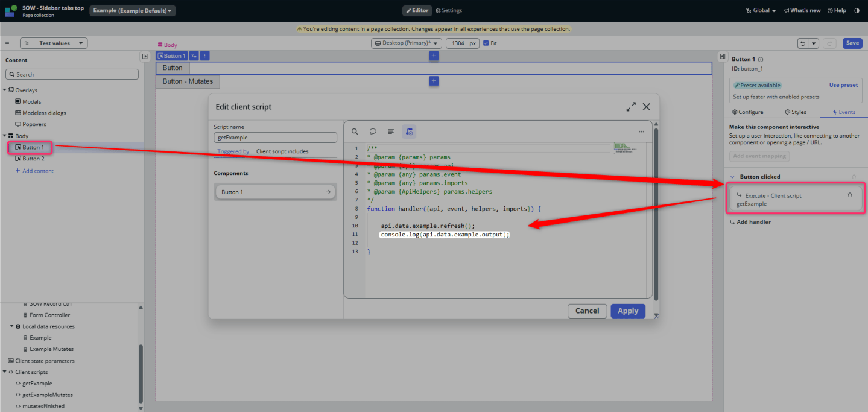Click the viewport width 1304 field
The width and height of the screenshot is (868, 412).
[x=463, y=43]
